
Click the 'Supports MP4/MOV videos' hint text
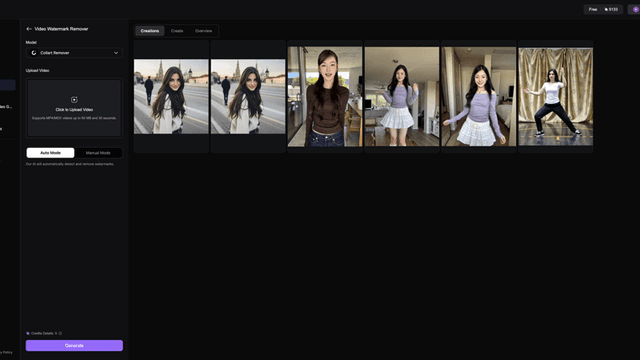click(74, 118)
